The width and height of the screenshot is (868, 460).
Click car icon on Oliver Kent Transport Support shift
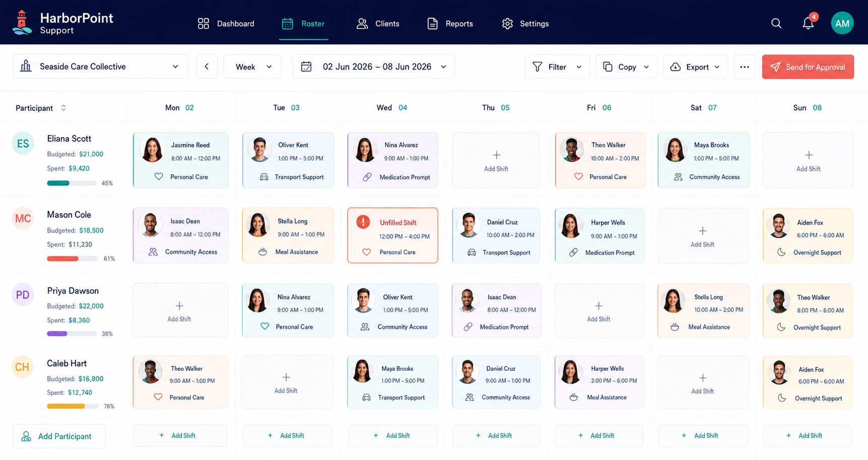264,177
